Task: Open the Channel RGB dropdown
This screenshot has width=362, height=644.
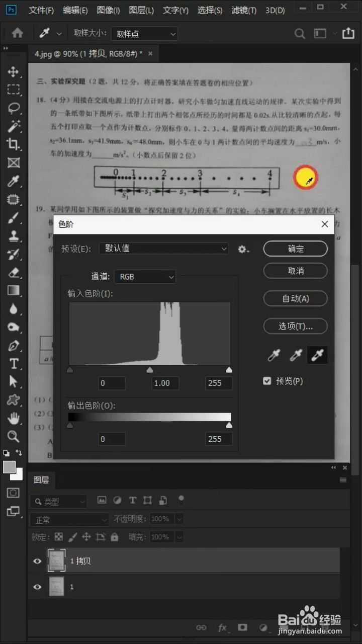Action: pyautogui.click(x=145, y=276)
